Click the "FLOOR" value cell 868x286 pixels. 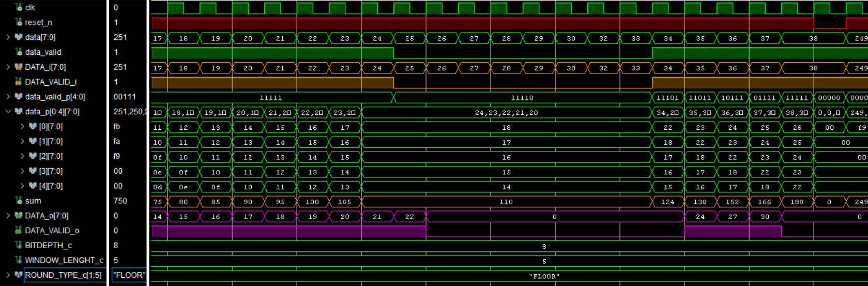[x=129, y=275]
